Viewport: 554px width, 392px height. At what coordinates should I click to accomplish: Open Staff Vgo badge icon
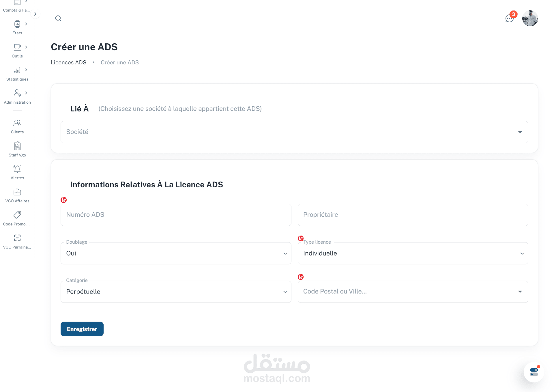pyautogui.click(x=17, y=146)
